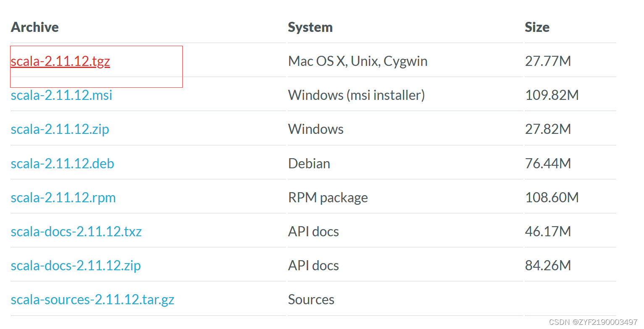Click the System column header
This screenshot has width=644, height=329.
coord(310,27)
